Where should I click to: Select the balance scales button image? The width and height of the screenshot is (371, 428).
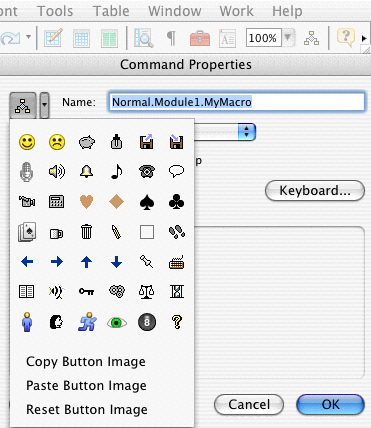click(x=146, y=292)
